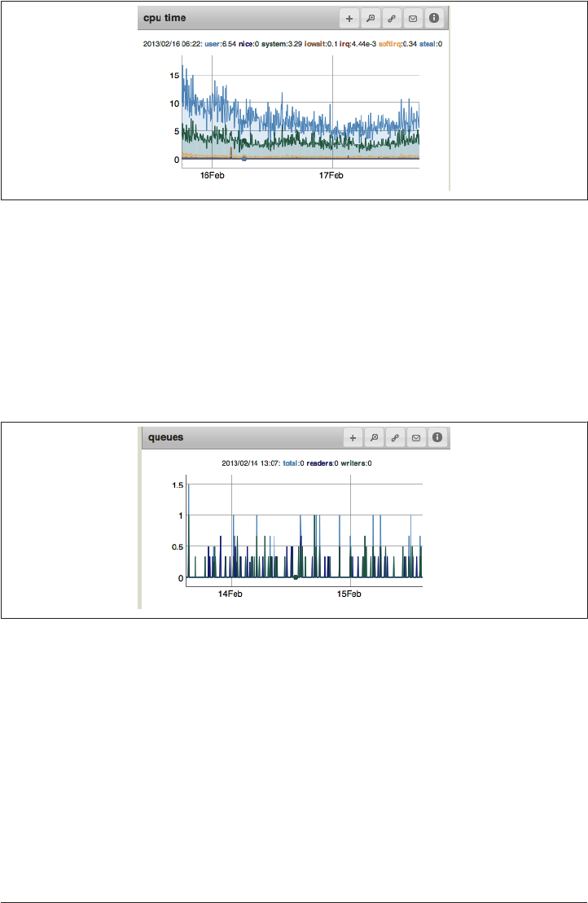Click the link icon in cpu time panel
This screenshot has height=903, width=588.
click(392, 19)
